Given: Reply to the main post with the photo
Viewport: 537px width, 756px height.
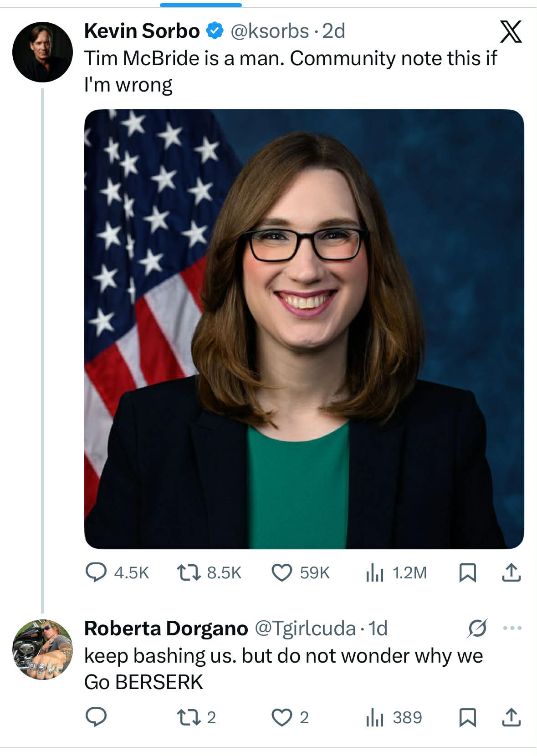Looking at the screenshot, I should point(96,572).
